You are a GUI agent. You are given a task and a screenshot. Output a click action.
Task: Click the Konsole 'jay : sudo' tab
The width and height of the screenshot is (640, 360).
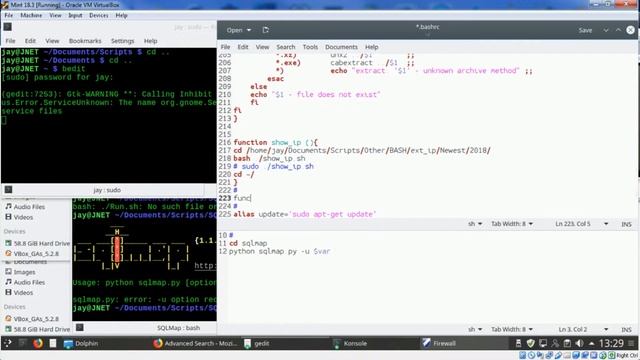(107, 190)
